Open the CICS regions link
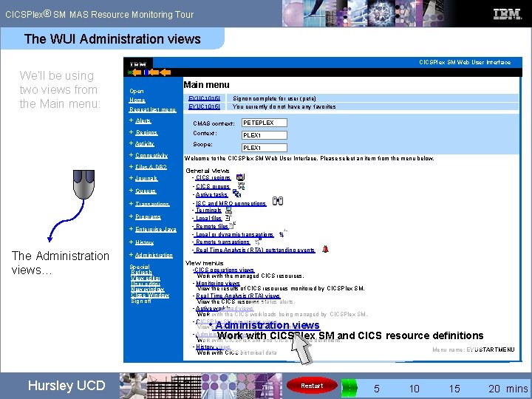Image resolution: width=532 pixels, height=399 pixels. coord(213,178)
